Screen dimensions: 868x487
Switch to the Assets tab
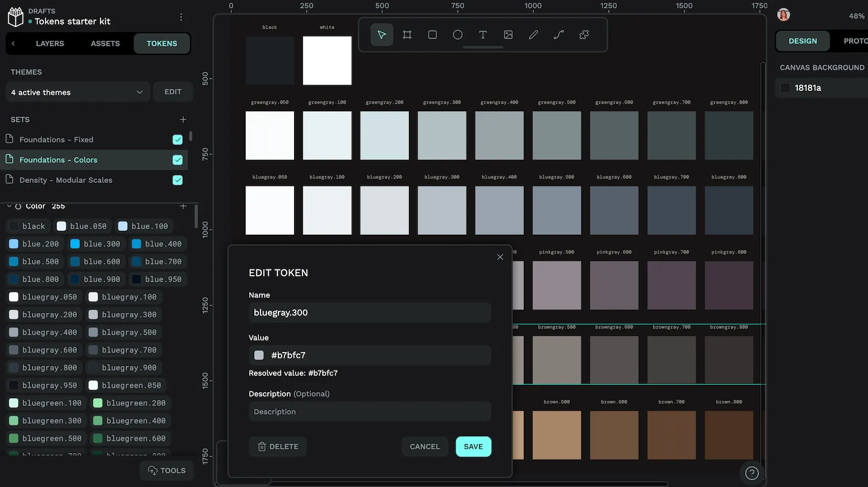click(x=105, y=43)
